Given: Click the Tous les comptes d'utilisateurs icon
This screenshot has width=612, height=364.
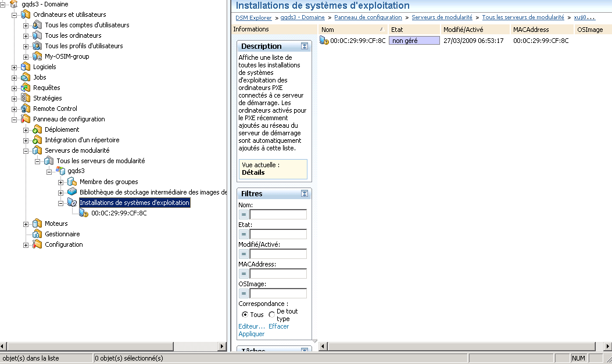Looking at the screenshot, I should point(37,25).
